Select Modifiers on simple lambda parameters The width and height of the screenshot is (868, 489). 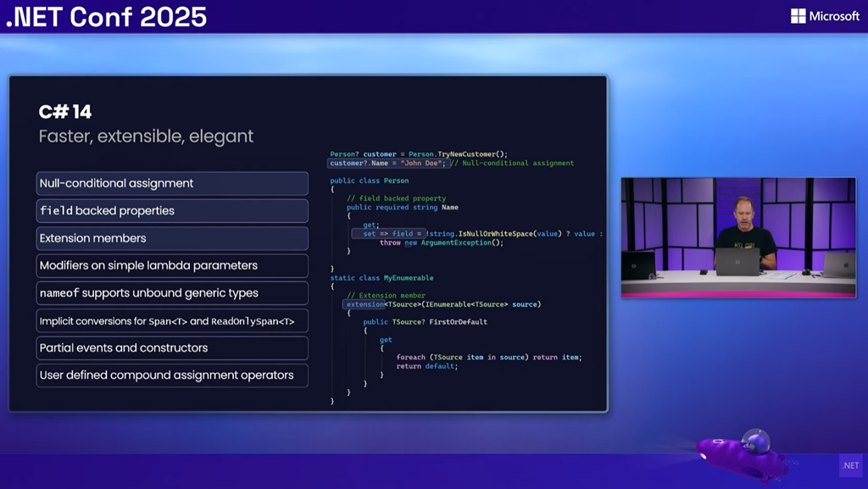click(172, 265)
